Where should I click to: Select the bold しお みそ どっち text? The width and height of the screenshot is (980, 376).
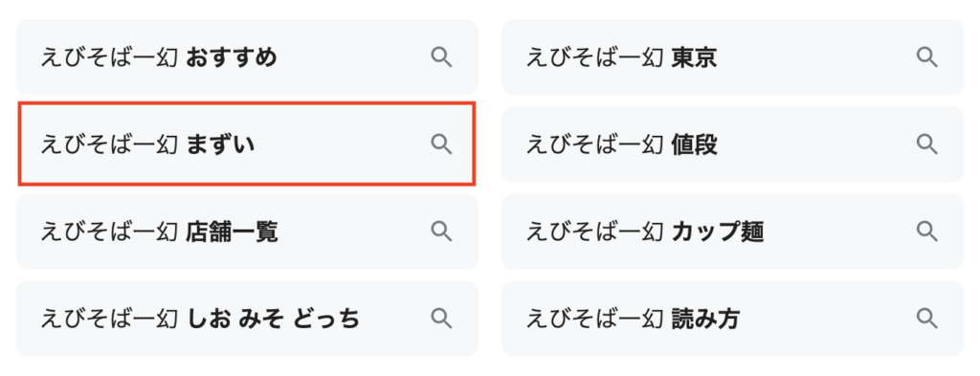pyautogui.click(x=273, y=320)
